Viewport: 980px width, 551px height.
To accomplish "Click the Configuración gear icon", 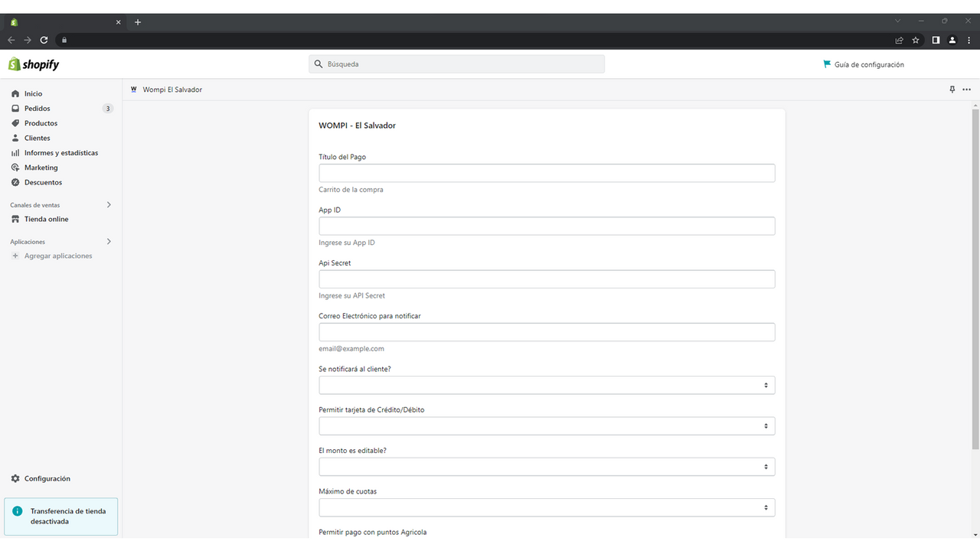I will (15, 479).
